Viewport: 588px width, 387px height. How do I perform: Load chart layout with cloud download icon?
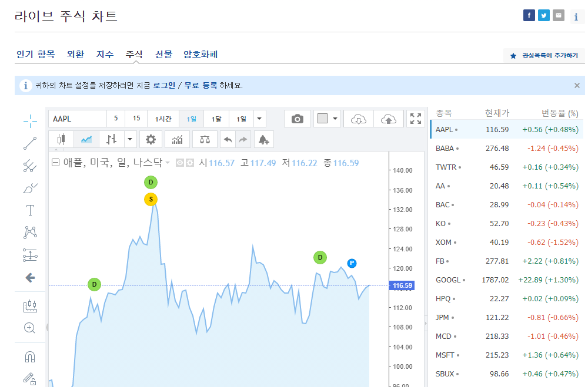pyautogui.click(x=359, y=119)
